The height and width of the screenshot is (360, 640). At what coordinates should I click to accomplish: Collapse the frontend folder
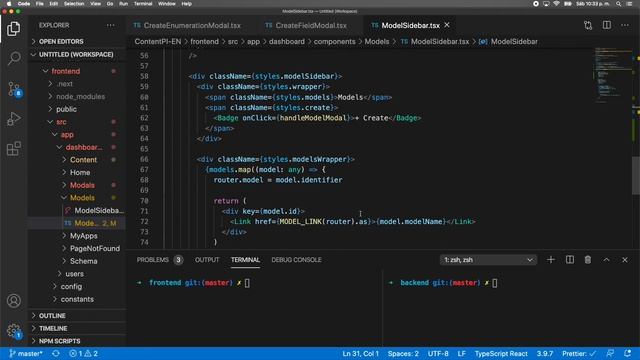(65, 71)
